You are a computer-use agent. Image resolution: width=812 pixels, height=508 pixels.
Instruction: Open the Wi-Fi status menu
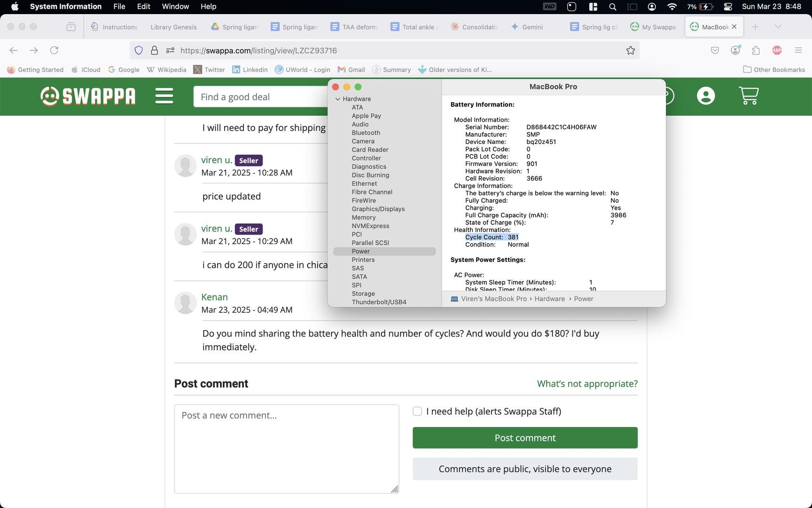click(x=672, y=7)
